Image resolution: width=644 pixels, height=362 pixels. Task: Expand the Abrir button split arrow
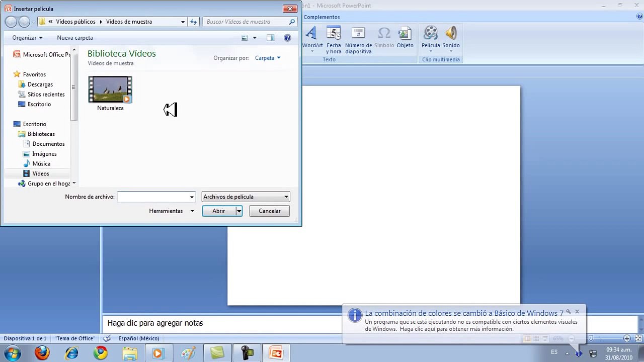pos(239,211)
